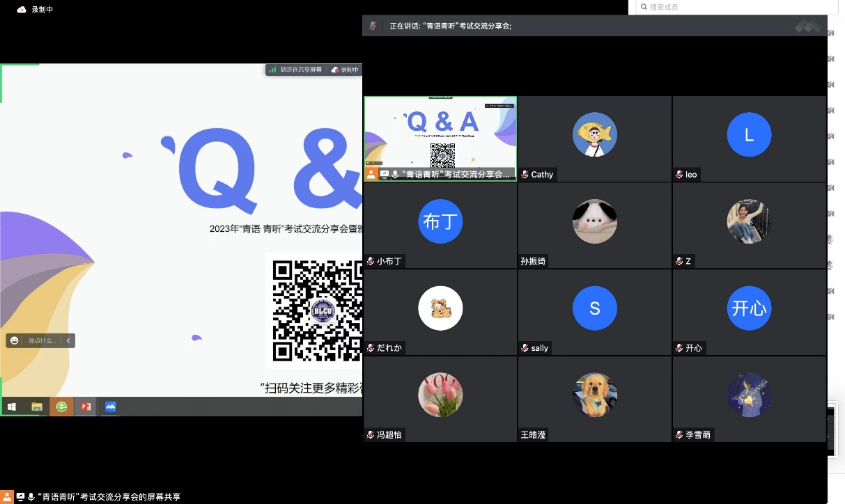Open PowerPoint from the shared taskbar
Viewport: 845px width, 504px height.
pyautogui.click(x=86, y=407)
